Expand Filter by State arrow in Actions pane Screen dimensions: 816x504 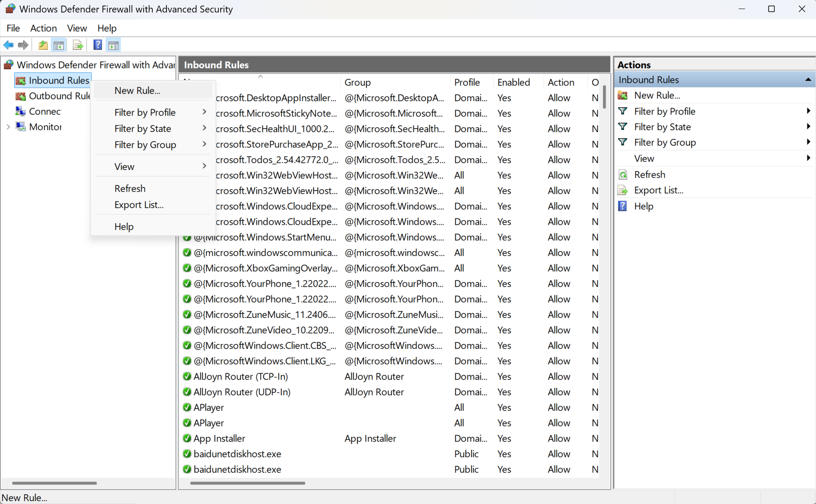point(808,126)
